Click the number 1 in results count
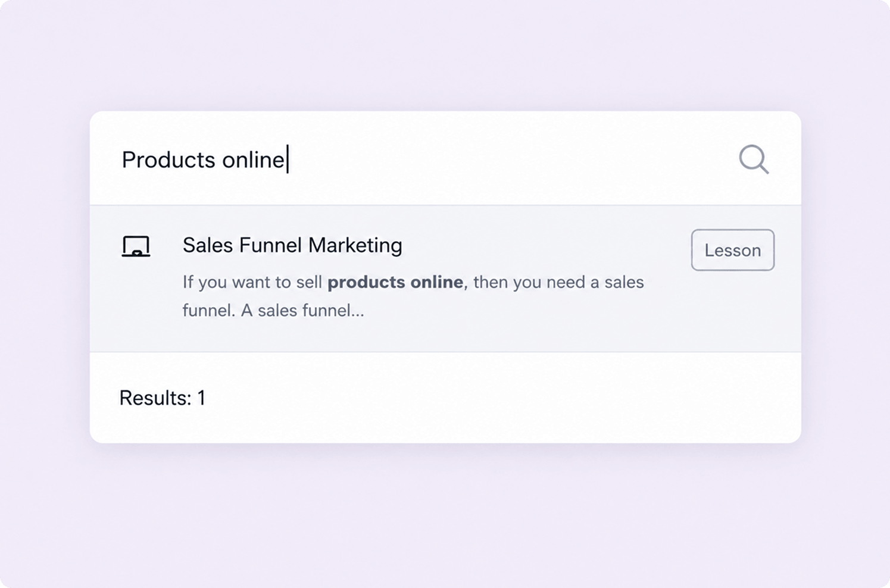This screenshot has height=588, width=890. coord(201,398)
